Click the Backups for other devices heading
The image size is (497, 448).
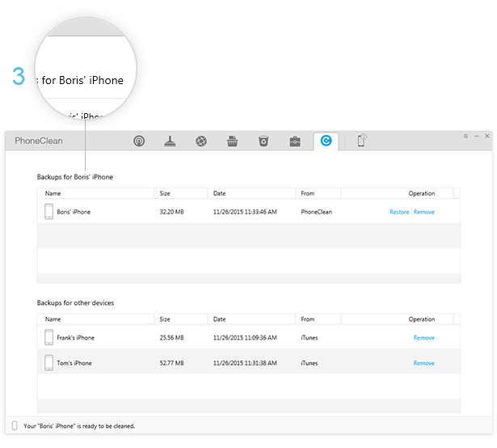coord(75,303)
